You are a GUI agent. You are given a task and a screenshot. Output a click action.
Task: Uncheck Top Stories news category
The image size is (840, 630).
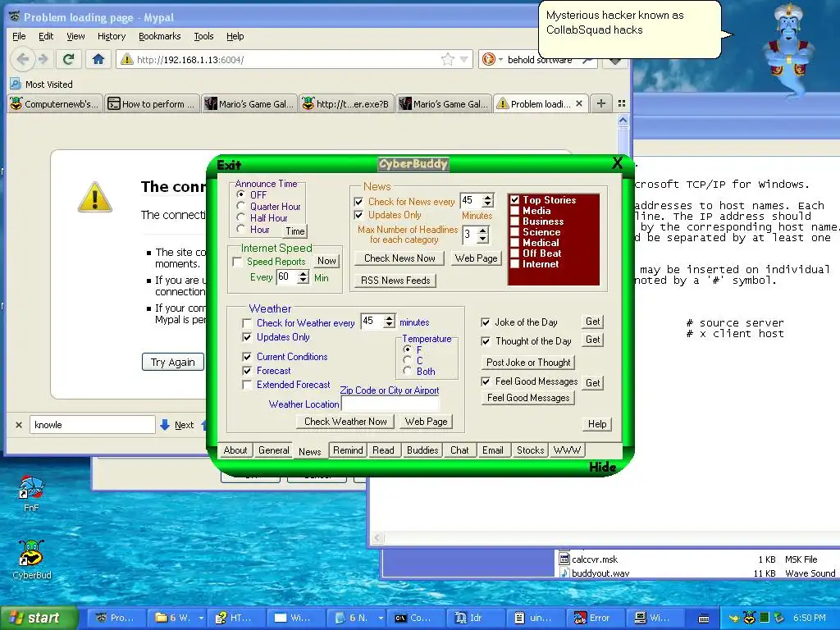tap(515, 200)
